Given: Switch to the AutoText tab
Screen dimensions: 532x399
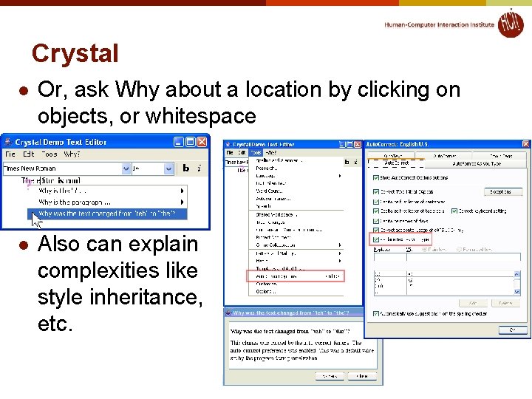Looking at the screenshot, I should pyautogui.click(x=392, y=156).
